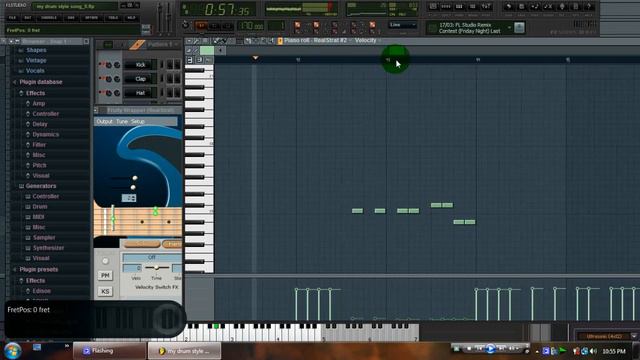
Task: Open the Off dropdown in RealStrat panel
Action: click(152, 257)
